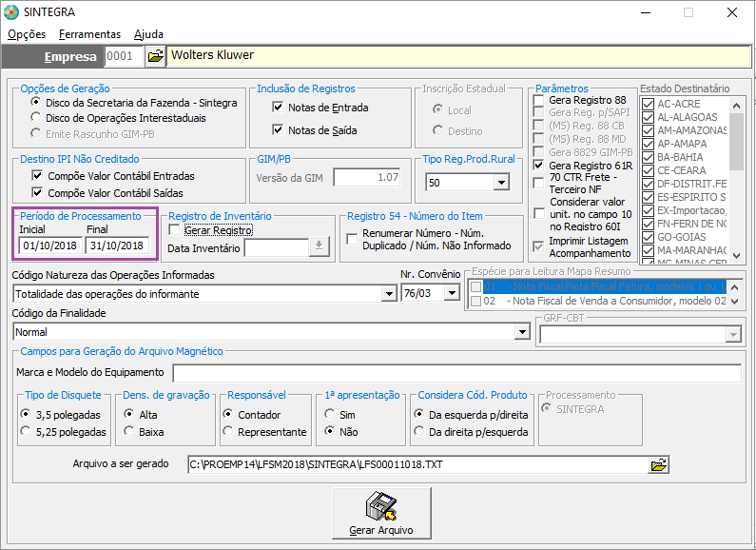Click the Data Inventário download arrow button
Image resolution: width=756 pixels, height=550 pixels.
[319, 246]
